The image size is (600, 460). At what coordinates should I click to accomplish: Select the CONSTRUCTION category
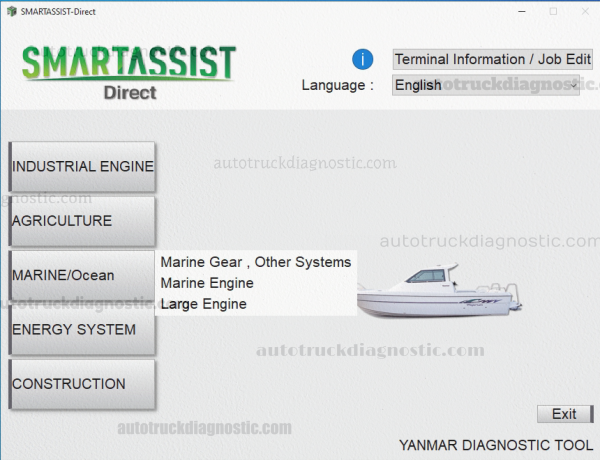tap(82, 384)
